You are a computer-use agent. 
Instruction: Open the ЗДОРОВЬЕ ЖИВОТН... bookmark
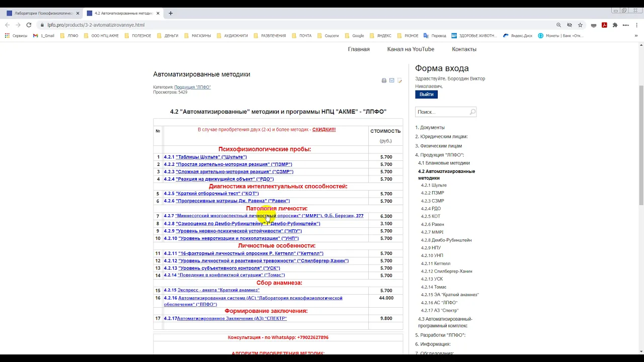474,36
